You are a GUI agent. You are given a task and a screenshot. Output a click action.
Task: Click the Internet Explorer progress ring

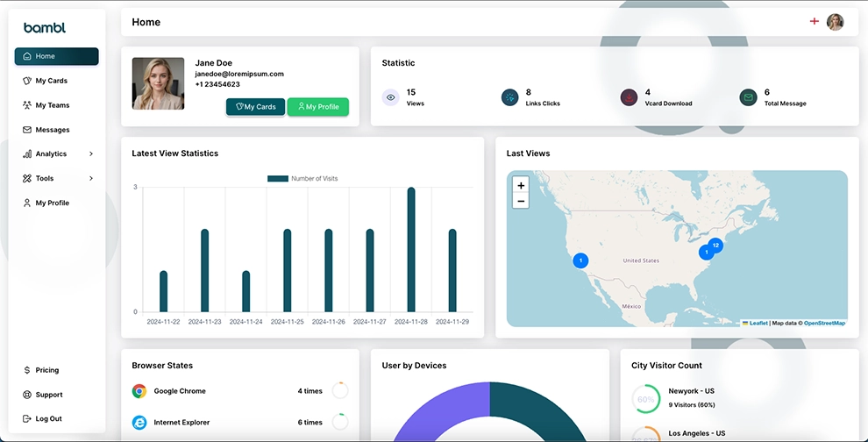[x=340, y=422]
